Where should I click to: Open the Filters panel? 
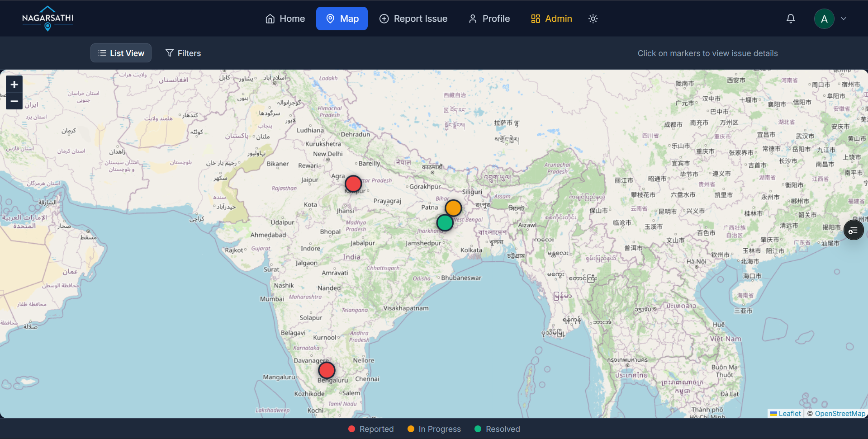pos(183,53)
